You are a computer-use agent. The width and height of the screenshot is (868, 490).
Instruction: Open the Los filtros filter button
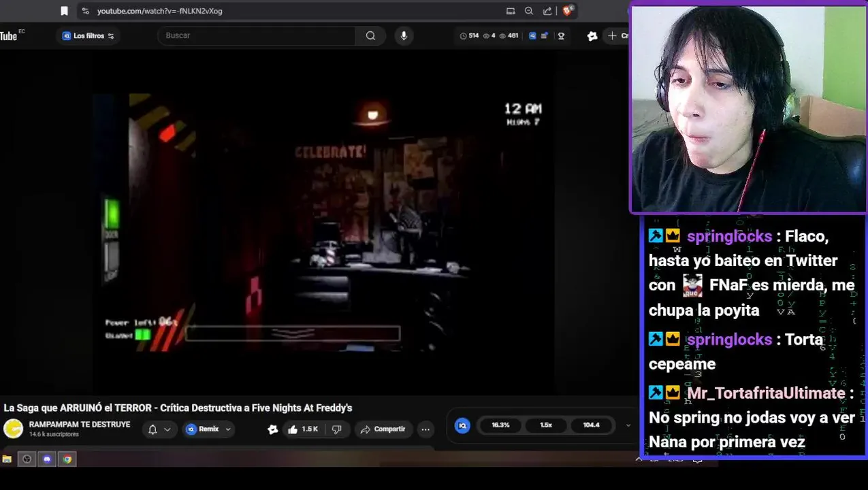point(89,35)
